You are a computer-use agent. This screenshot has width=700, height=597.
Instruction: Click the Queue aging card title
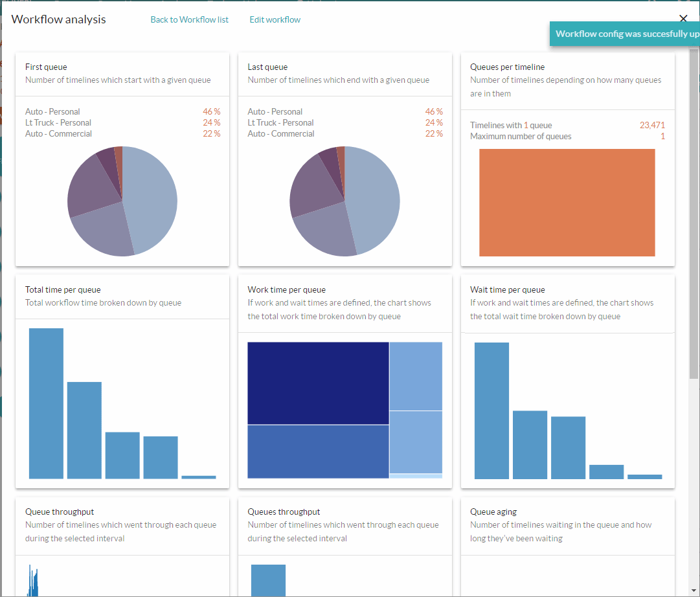(x=493, y=512)
